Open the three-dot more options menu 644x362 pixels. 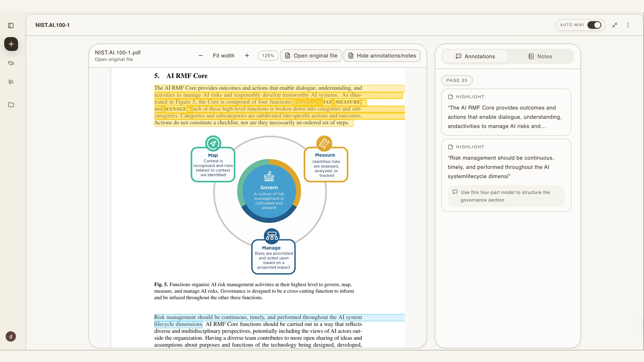[628, 25]
